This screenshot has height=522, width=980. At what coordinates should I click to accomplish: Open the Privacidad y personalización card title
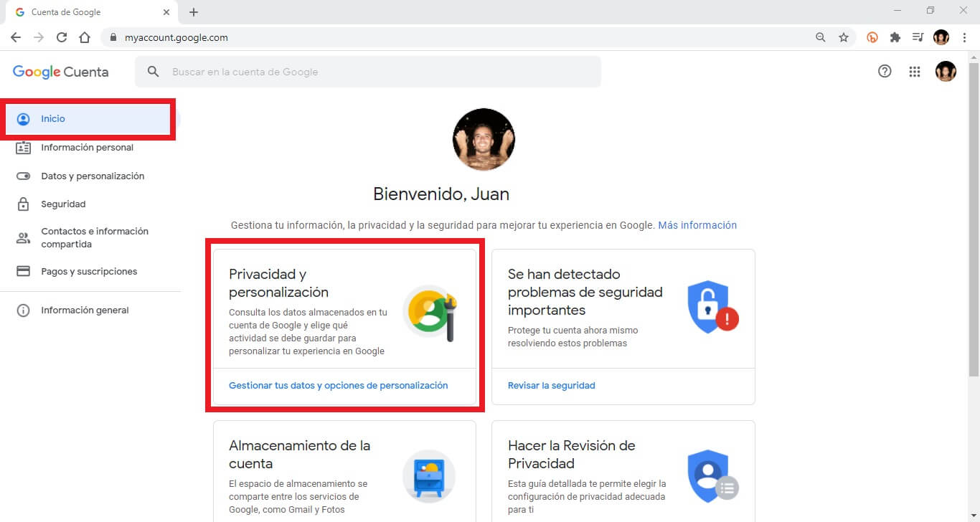pyautogui.click(x=278, y=283)
